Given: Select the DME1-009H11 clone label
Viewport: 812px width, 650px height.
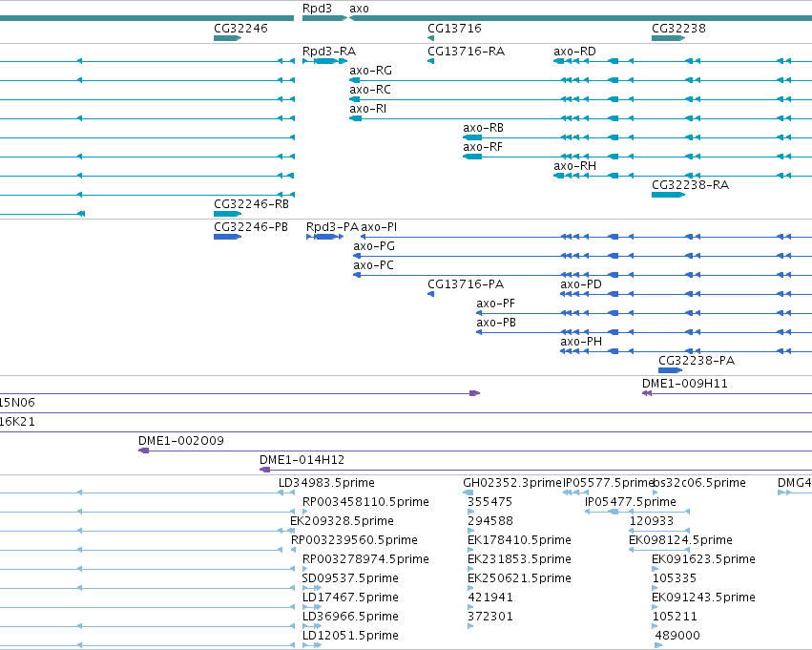Looking at the screenshot, I should click(684, 384).
